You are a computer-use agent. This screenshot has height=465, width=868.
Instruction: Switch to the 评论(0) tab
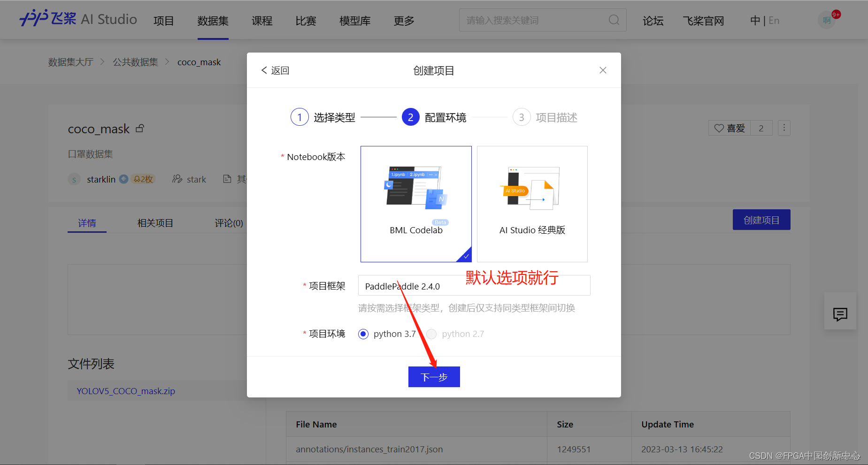229,223
